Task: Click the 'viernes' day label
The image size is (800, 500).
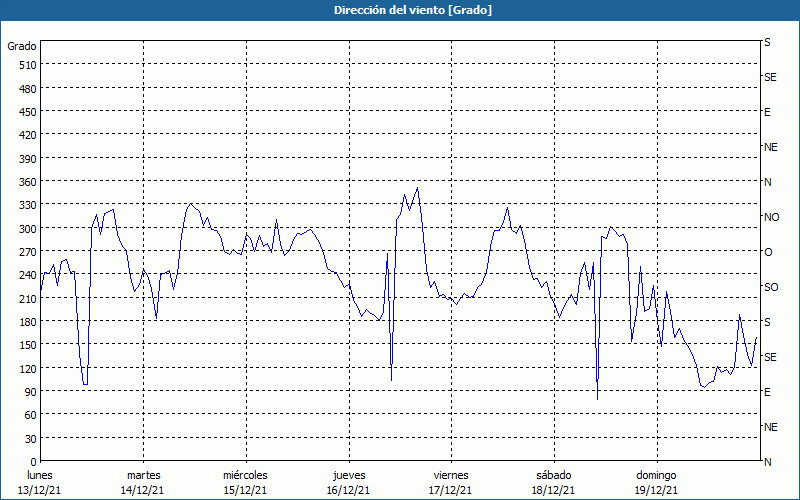Action: pyautogui.click(x=451, y=475)
